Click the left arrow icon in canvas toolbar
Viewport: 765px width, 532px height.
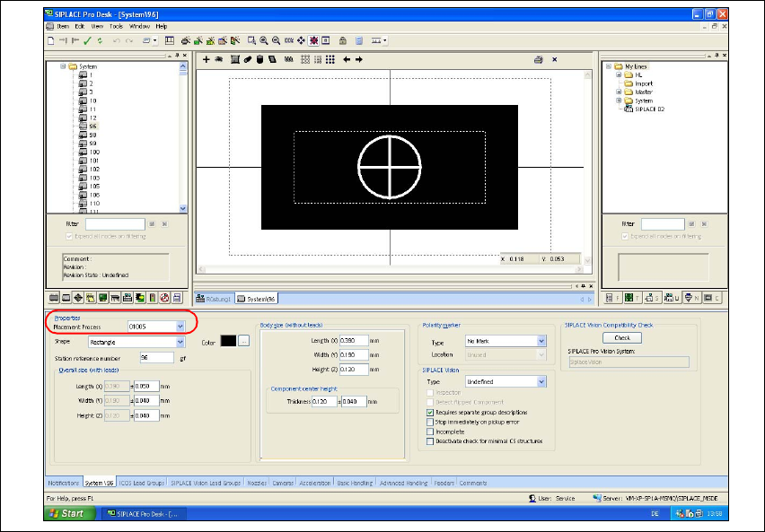(x=347, y=59)
